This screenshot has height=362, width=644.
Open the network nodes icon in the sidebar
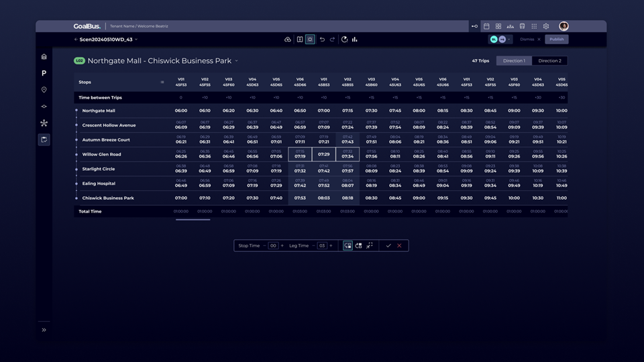coord(44,123)
